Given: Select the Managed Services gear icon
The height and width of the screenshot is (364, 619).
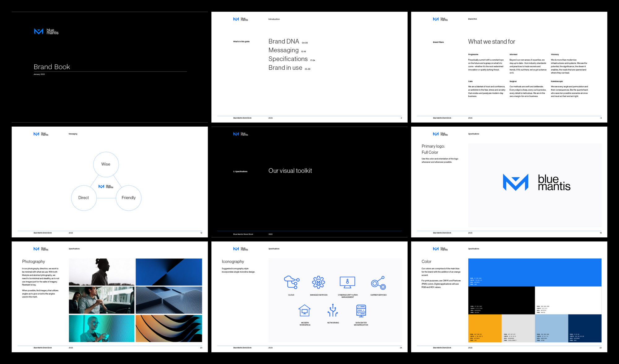Looking at the screenshot, I should click(x=318, y=282).
